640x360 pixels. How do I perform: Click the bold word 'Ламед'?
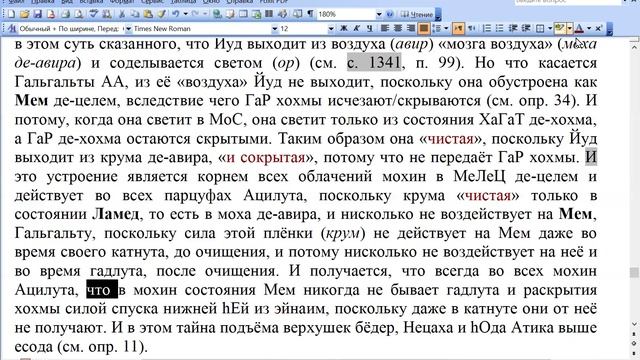click(116, 214)
